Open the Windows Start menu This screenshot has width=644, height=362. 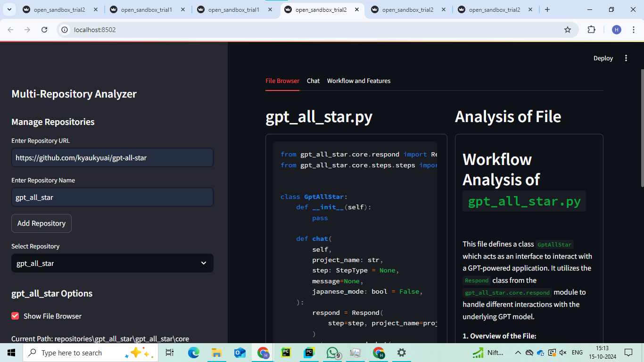tap(11, 353)
